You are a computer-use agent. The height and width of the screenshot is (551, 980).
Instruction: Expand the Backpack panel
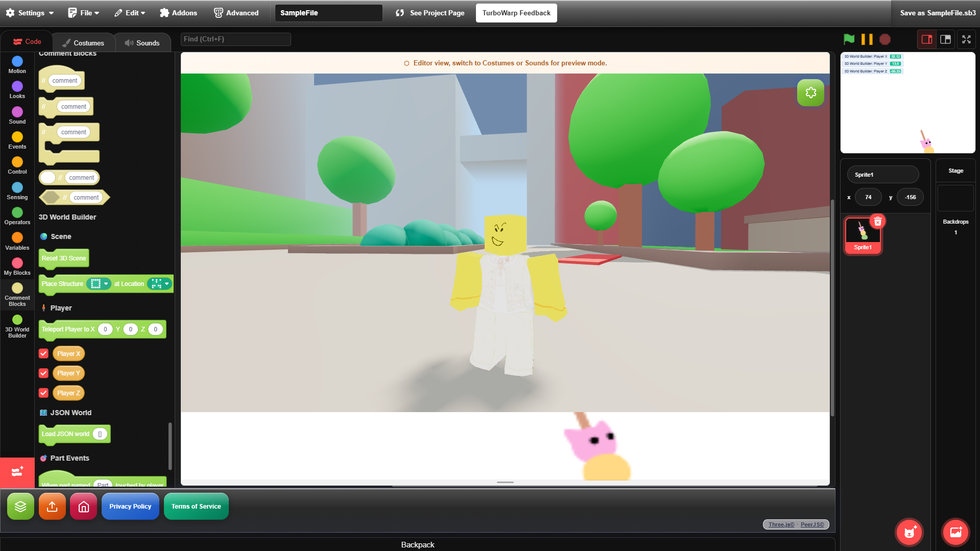tap(418, 544)
